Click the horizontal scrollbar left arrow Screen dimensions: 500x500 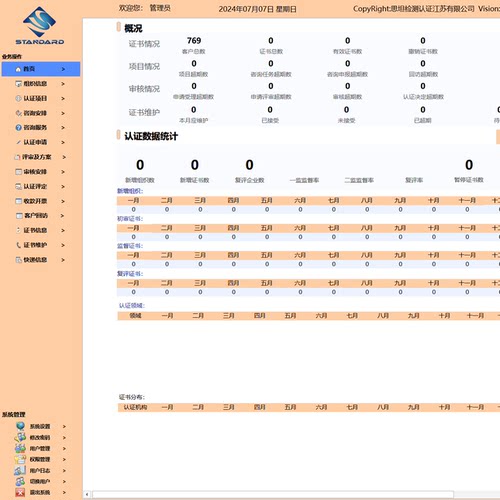click(87, 494)
